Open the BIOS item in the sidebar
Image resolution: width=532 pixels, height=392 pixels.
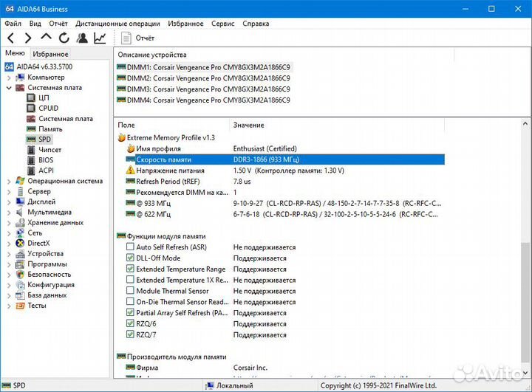[x=46, y=159]
